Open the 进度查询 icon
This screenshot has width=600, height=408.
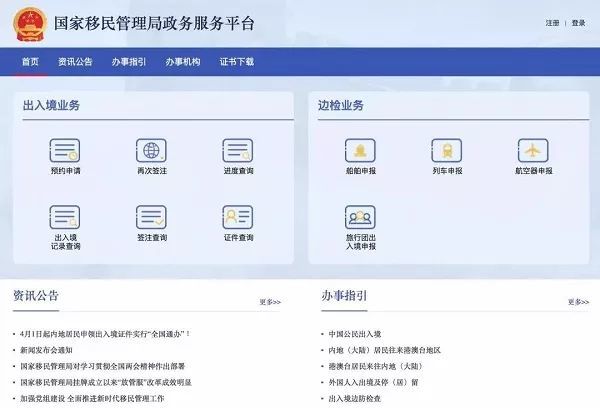tap(238, 150)
